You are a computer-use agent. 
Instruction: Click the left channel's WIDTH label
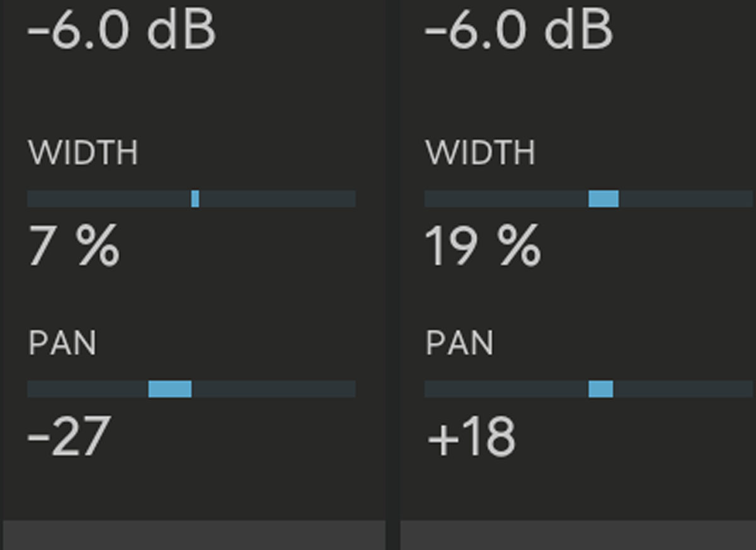[x=83, y=154]
